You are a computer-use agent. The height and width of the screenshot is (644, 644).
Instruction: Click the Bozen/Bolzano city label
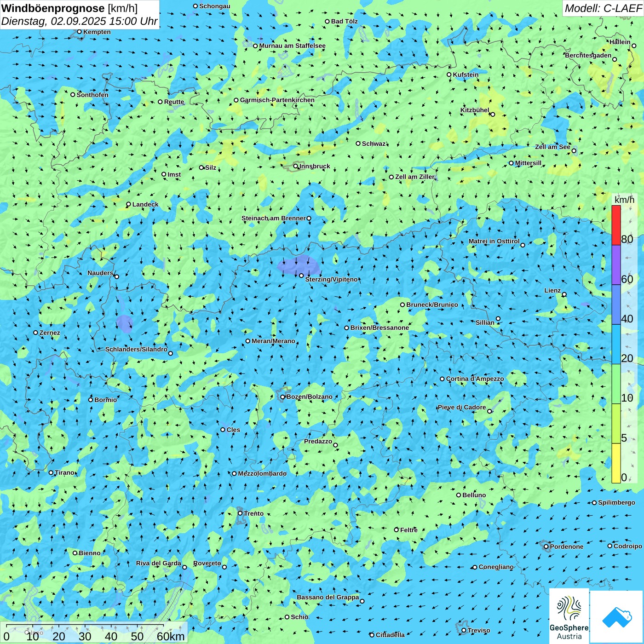tap(309, 397)
